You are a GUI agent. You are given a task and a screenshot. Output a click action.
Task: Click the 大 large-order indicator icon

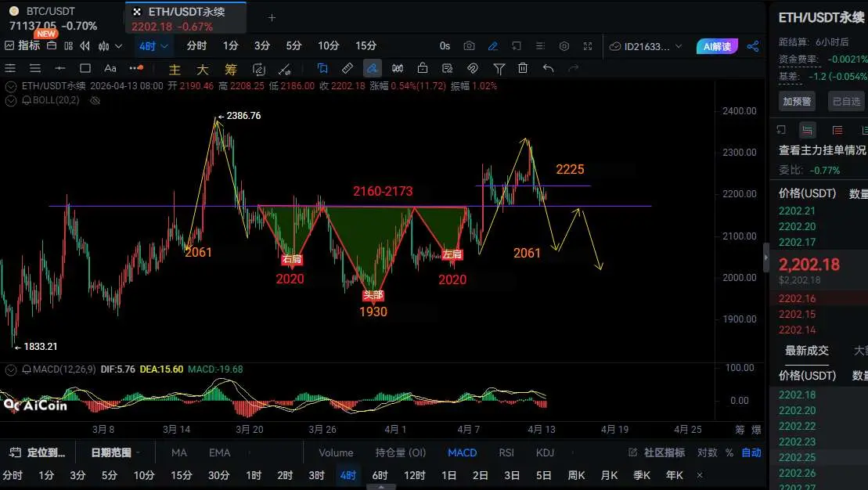click(203, 69)
